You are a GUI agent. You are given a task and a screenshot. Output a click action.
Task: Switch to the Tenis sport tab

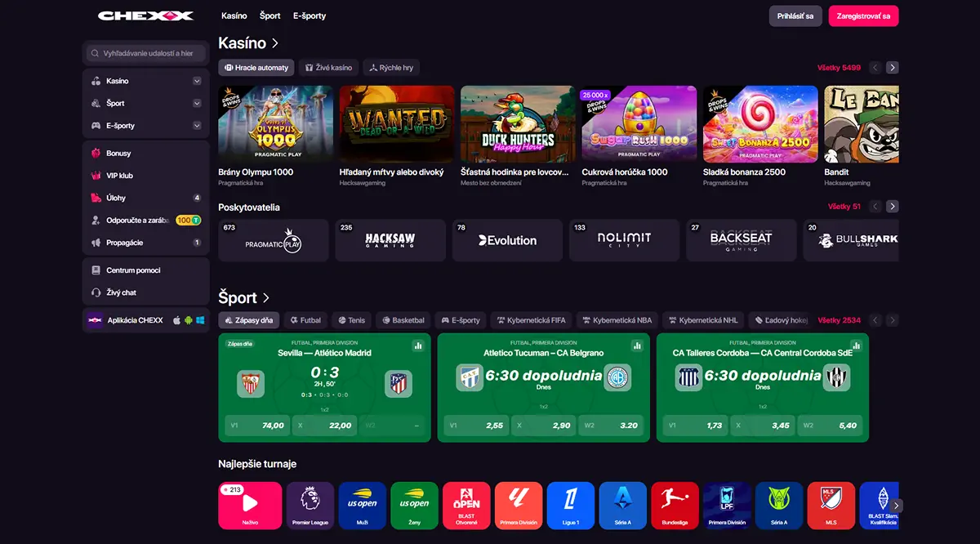(352, 320)
